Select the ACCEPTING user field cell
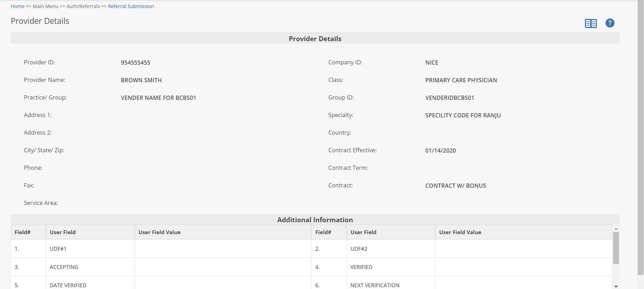This screenshot has width=644, height=289. [90, 267]
